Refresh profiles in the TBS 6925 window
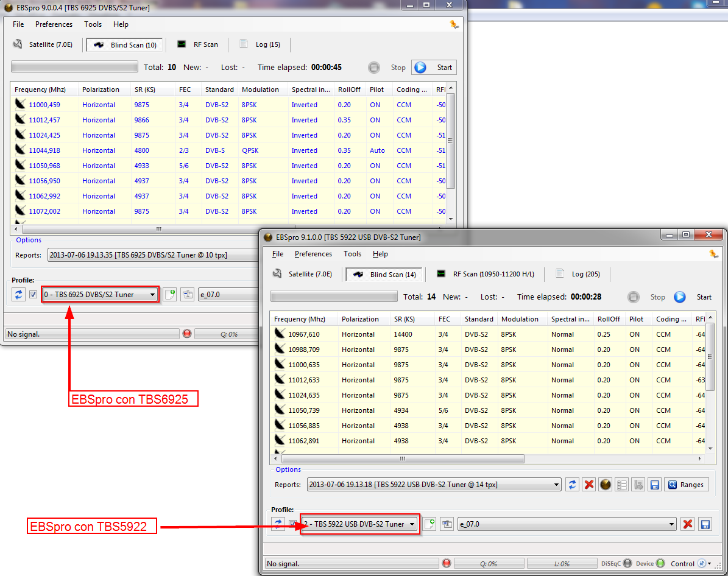The image size is (728, 576). click(18, 294)
